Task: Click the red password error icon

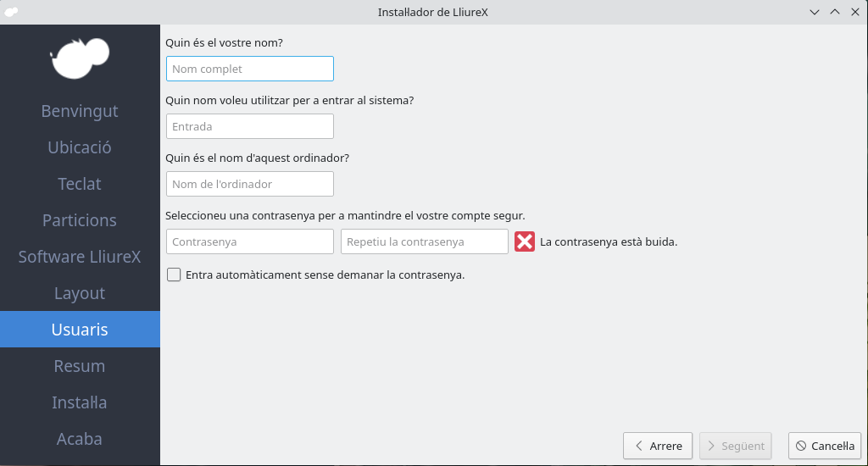Action: tap(525, 241)
